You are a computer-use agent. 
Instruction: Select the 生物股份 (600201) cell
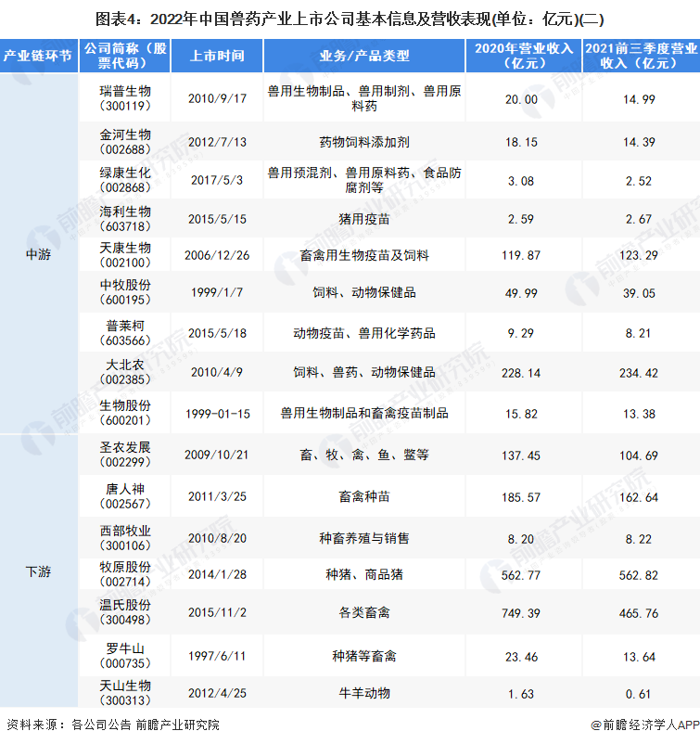125,413
